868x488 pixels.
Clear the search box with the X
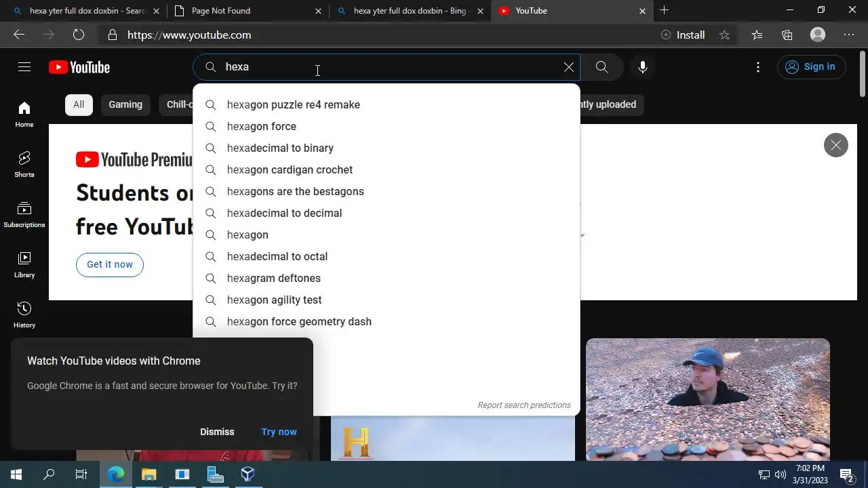tap(569, 67)
